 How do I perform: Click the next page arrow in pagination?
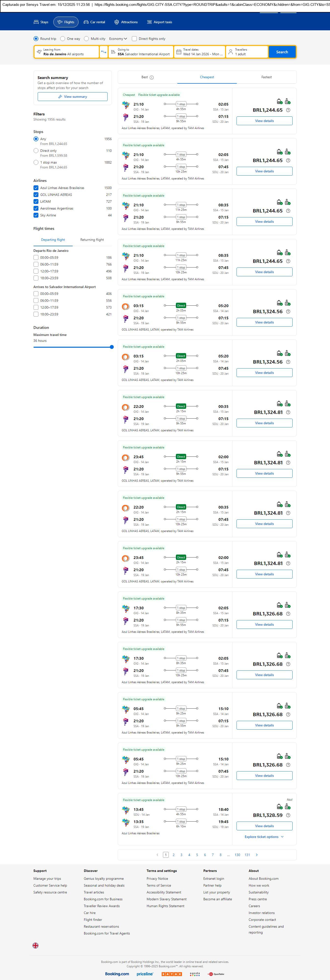click(x=257, y=855)
